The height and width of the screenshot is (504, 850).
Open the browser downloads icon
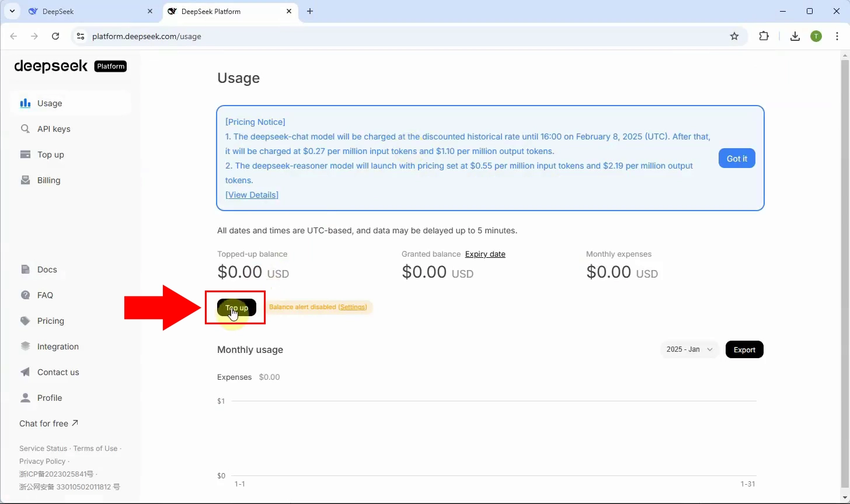[795, 36]
